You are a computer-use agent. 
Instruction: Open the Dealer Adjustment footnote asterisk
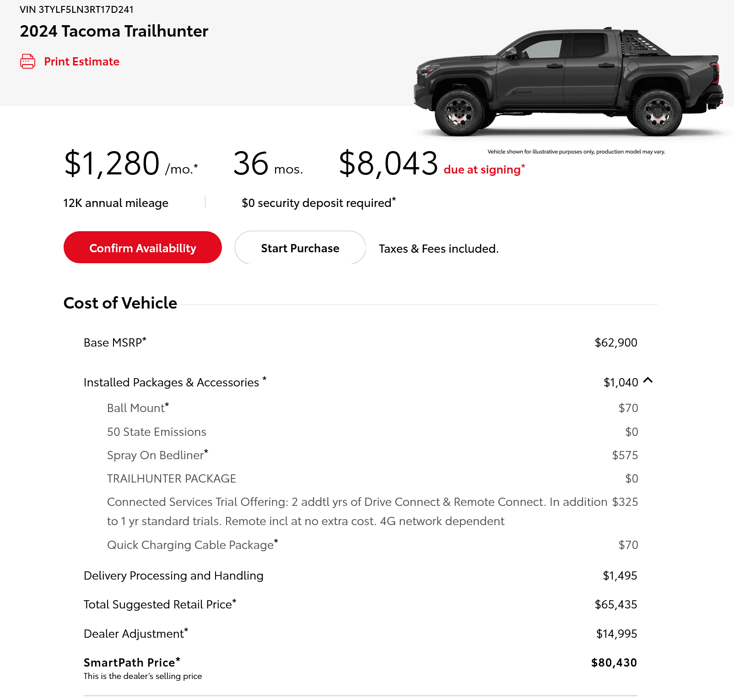(x=186, y=630)
